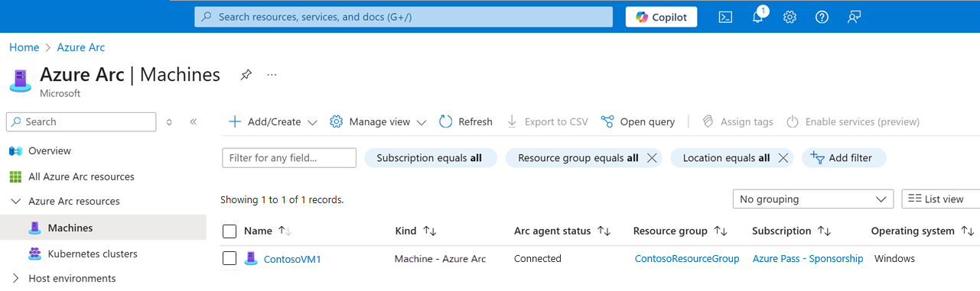Image resolution: width=980 pixels, height=291 pixels.
Task: Sort by Operating system arrows
Action: (967, 231)
